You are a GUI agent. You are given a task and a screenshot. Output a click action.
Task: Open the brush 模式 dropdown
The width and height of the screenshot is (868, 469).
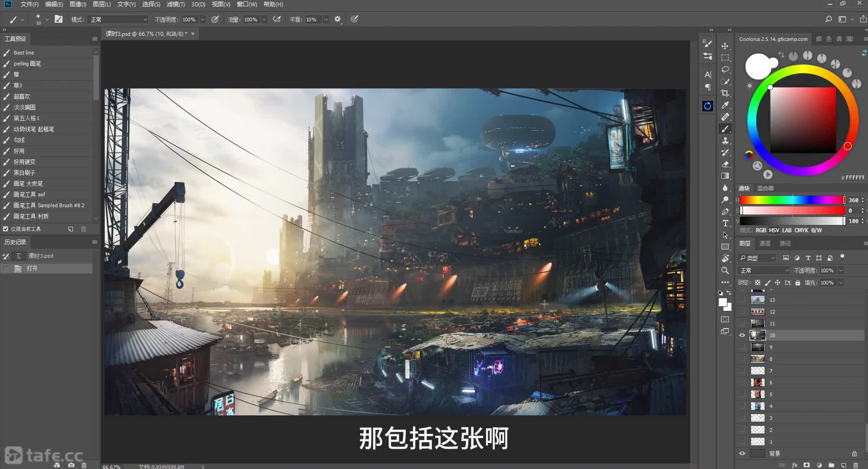[x=118, y=20]
